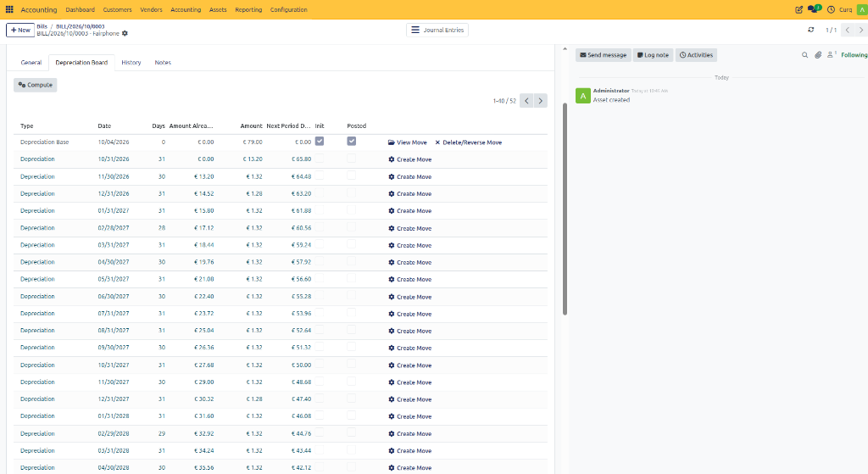Image resolution: width=868 pixels, height=474 pixels.
Task: Go to next page of depreciation lines
Action: pos(541,101)
